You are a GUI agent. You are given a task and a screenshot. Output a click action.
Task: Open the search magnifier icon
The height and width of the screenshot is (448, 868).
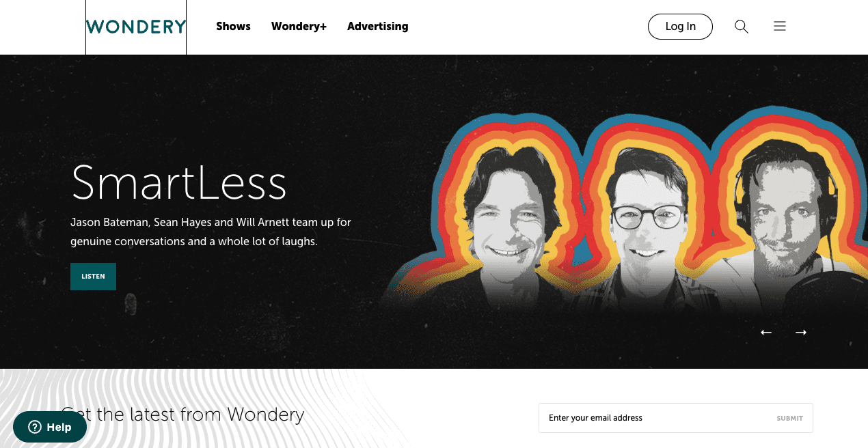pyautogui.click(x=742, y=27)
